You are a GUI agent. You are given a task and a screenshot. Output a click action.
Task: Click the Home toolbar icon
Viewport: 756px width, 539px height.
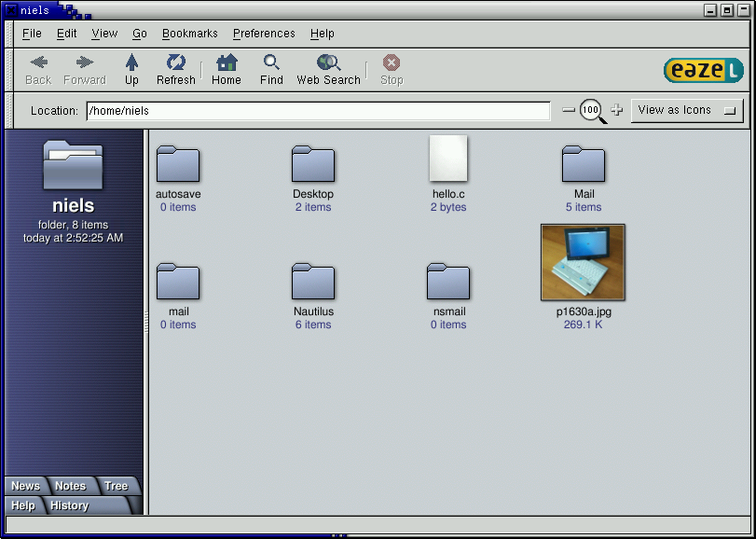(x=226, y=62)
